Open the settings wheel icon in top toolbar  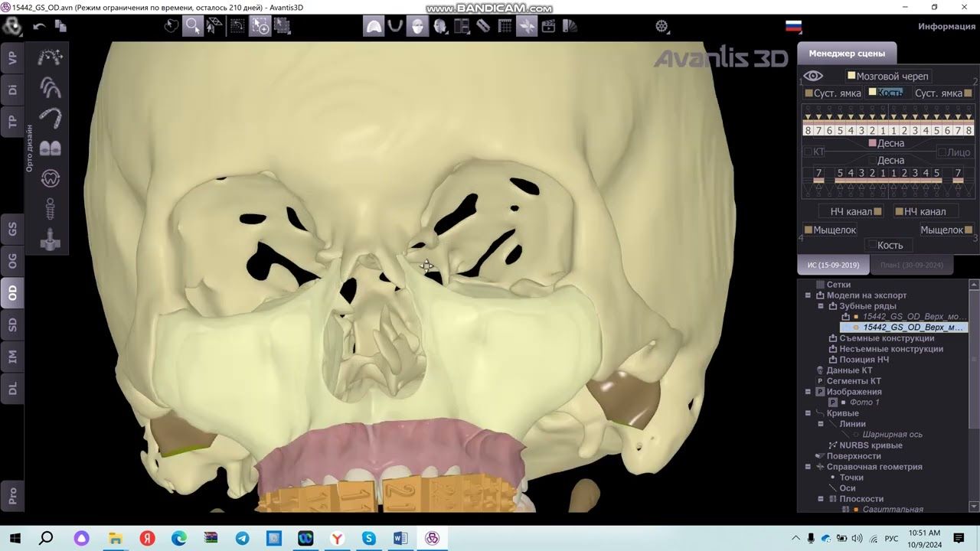pos(663,26)
